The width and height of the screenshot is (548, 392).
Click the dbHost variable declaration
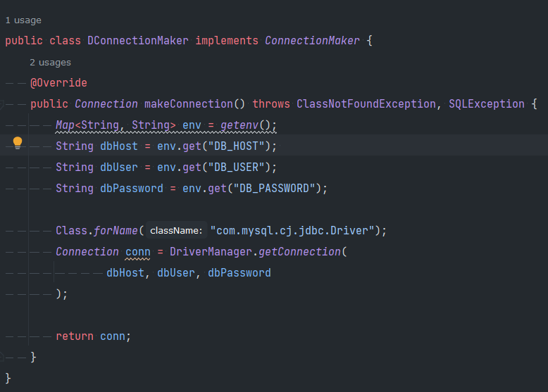click(x=119, y=146)
